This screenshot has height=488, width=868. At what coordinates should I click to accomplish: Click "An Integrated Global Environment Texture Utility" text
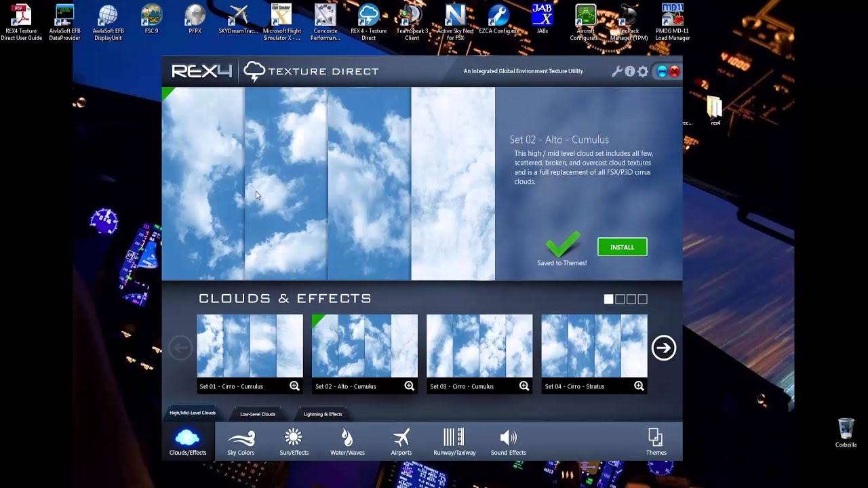(524, 71)
